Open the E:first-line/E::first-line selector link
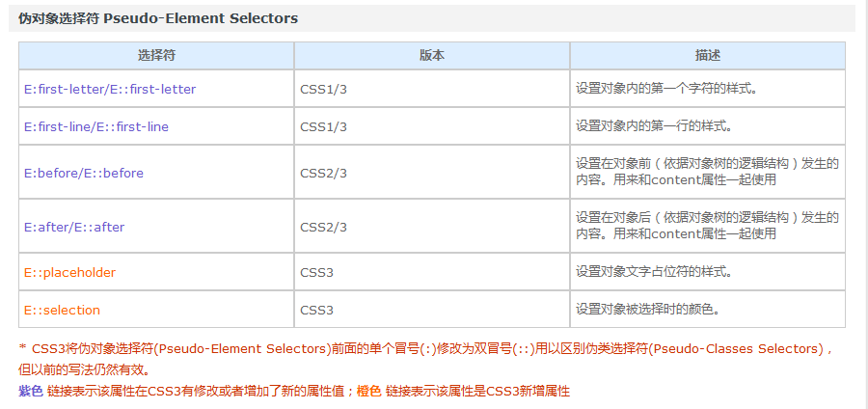Viewport: 868px width, 409px height. click(96, 126)
